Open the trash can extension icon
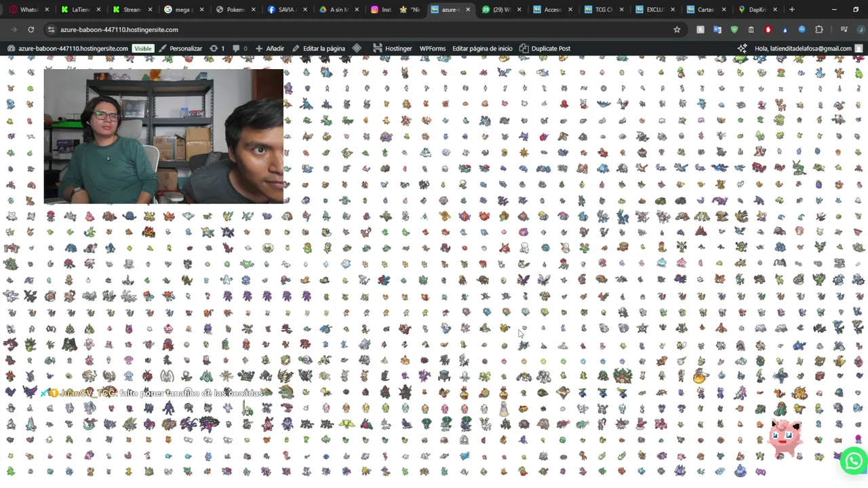The width and height of the screenshot is (868, 488). [x=751, y=30]
